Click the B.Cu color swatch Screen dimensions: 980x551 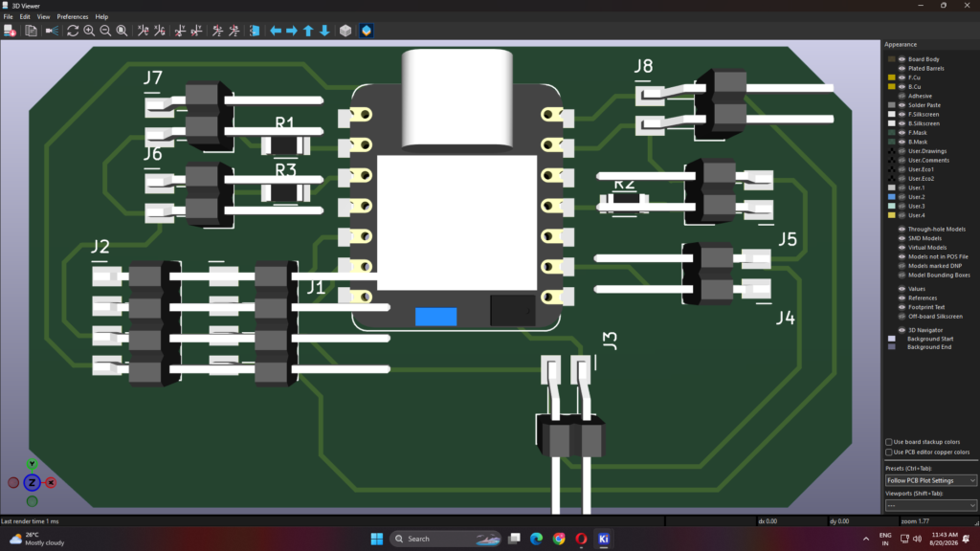pyautogui.click(x=892, y=87)
